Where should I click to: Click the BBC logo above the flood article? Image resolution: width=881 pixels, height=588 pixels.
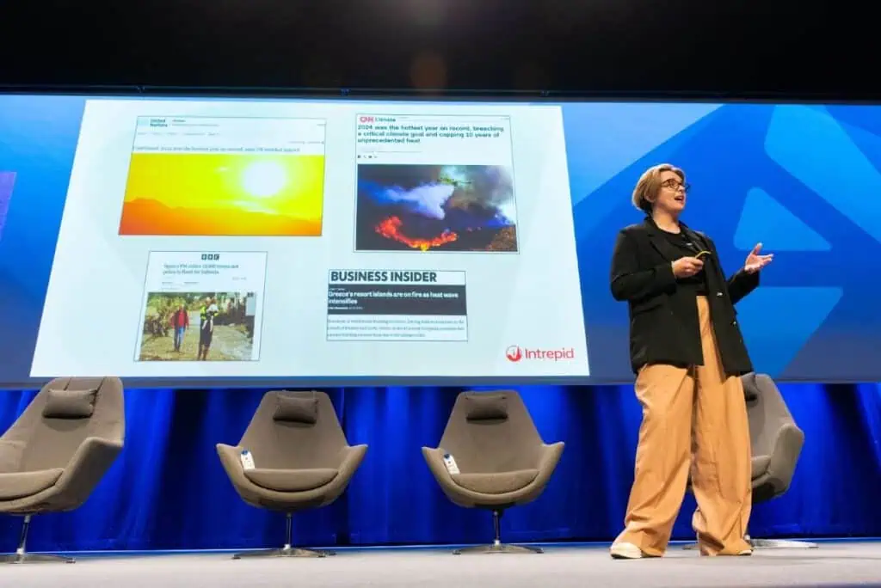point(210,257)
